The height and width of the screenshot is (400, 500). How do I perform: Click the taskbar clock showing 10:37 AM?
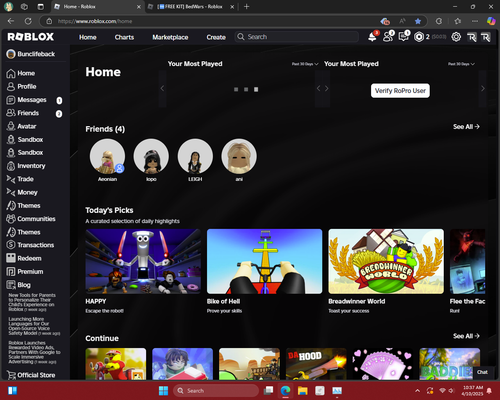(472, 390)
